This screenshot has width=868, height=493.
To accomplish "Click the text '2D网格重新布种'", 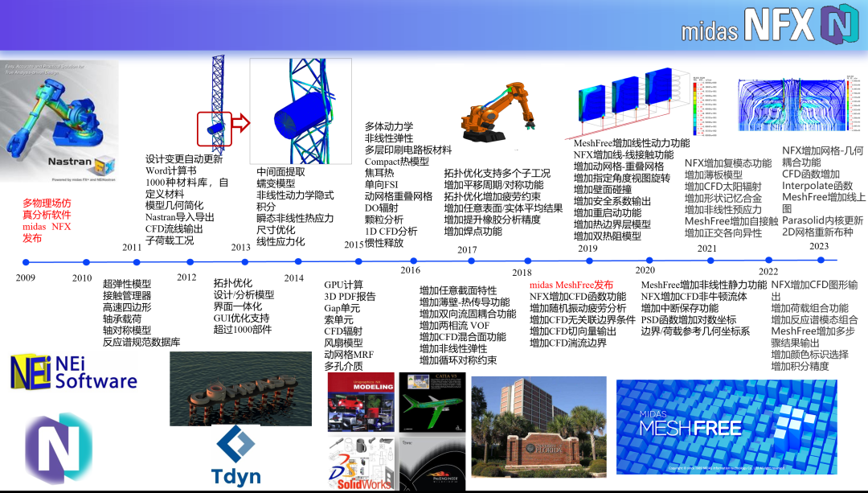I will click(817, 232).
